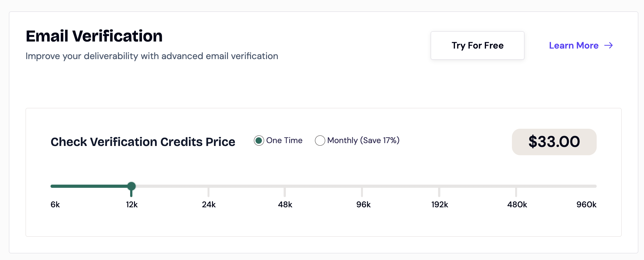Click the Email Verification heading
Viewport: 644px width, 260px height.
coord(94,36)
